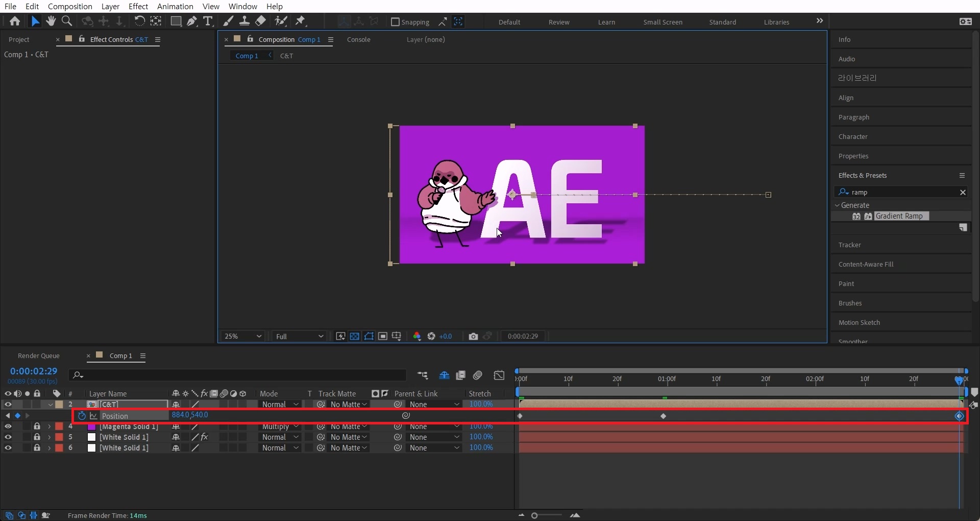Select the Zoom tool
980x521 pixels.
pos(66,21)
